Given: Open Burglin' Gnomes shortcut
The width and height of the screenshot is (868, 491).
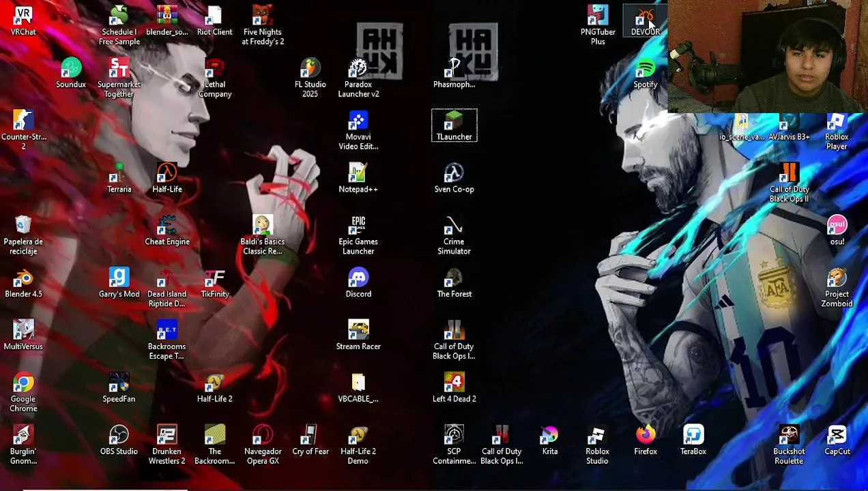Looking at the screenshot, I should pos(23,445).
